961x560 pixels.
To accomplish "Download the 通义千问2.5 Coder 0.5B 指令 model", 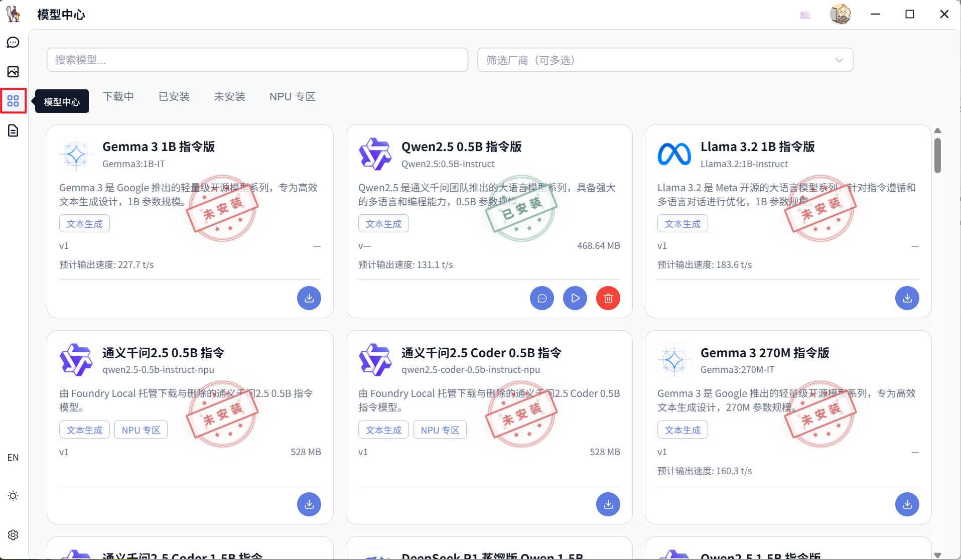I will 608,504.
